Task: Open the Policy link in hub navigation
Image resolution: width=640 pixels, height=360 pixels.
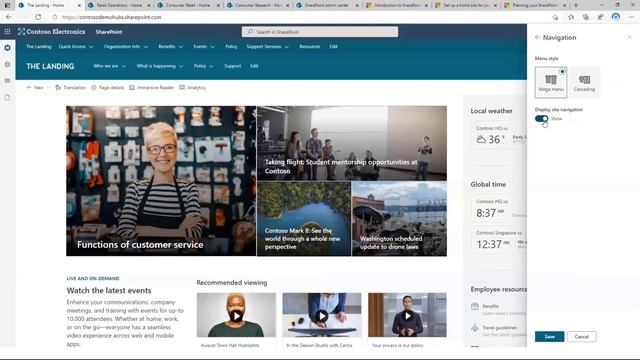Action: pos(231,47)
